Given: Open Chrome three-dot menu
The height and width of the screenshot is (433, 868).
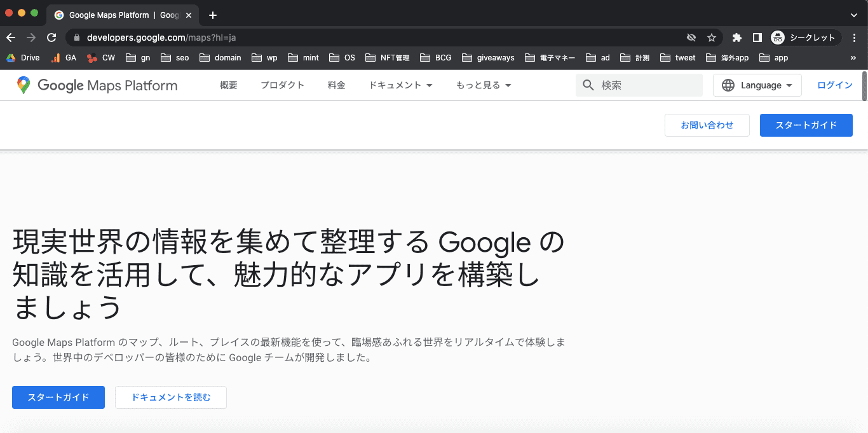Looking at the screenshot, I should pyautogui.click(x=855, y=38).
